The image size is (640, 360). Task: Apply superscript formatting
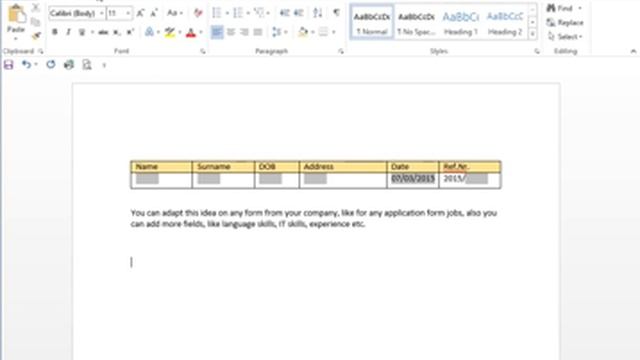pyautogui.click(x=130, y=32)
